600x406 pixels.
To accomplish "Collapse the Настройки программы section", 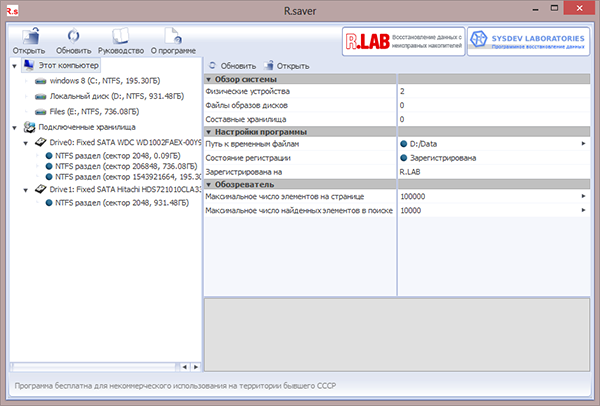I will [209, 132].
